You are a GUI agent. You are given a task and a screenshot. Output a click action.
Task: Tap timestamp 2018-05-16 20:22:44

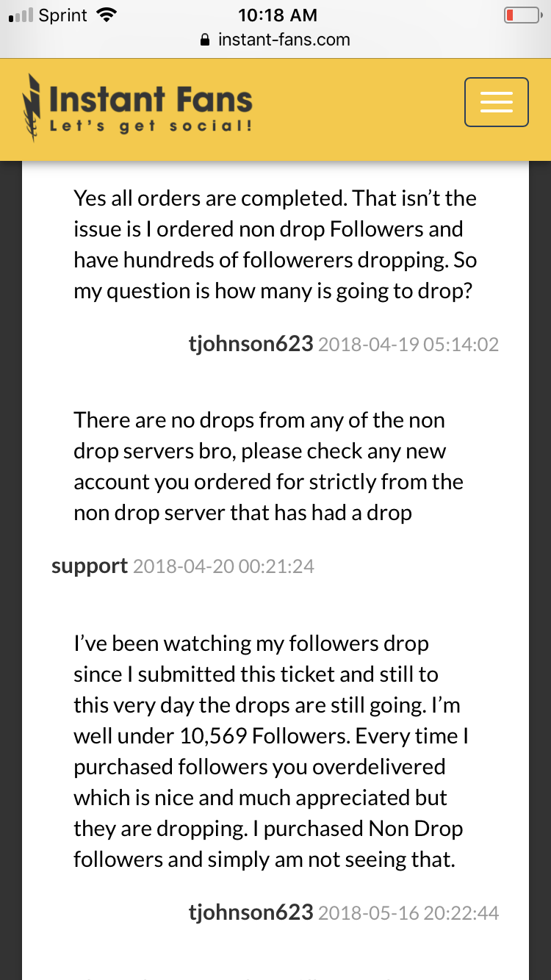coord(408,912)
